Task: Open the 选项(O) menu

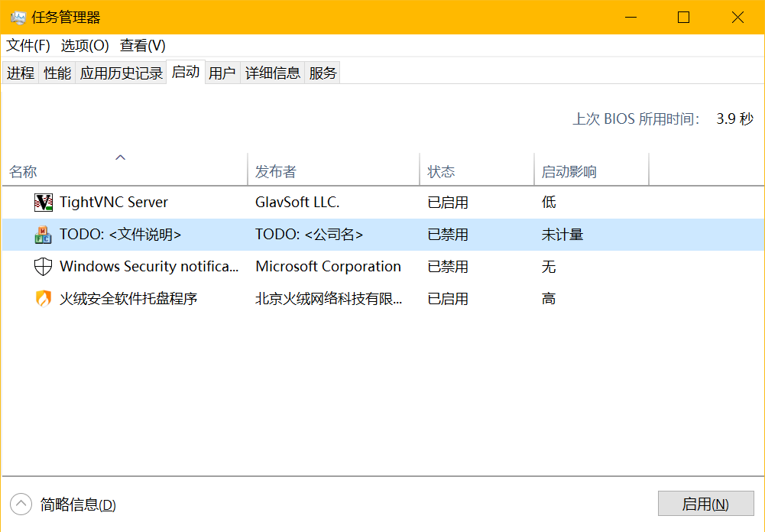Action: pyautogui.click(x=85, y=46)
